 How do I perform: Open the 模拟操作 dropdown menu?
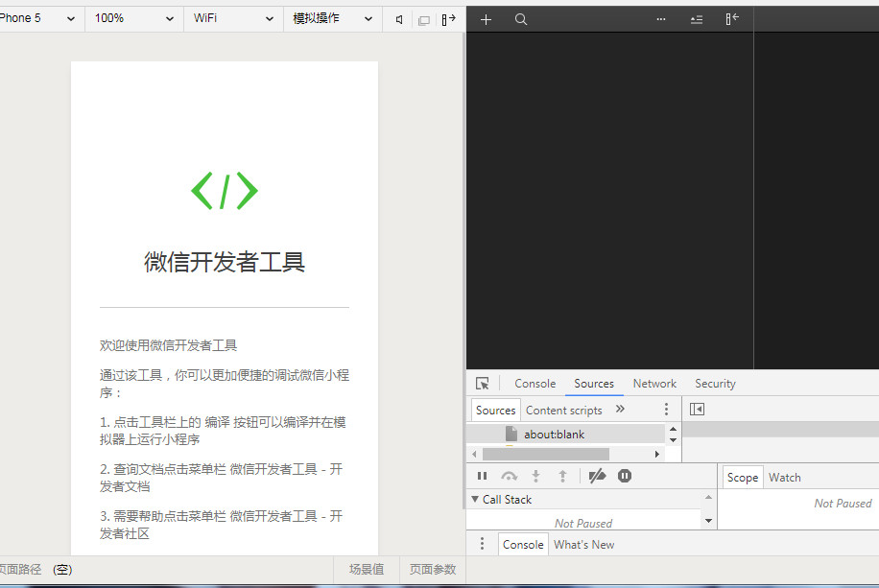tap(333, 18)
